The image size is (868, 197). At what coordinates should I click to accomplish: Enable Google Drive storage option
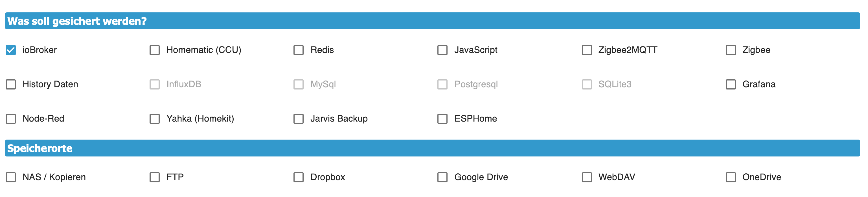coord(442,177)
